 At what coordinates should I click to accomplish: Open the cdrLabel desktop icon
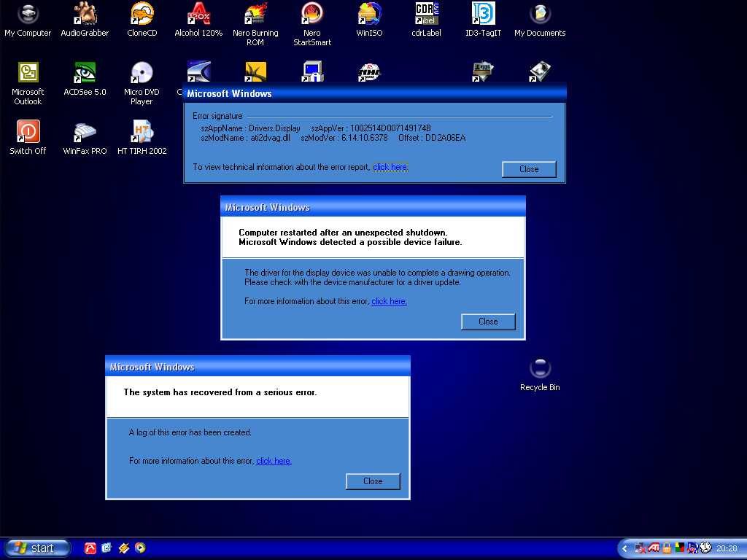point(427,15)
